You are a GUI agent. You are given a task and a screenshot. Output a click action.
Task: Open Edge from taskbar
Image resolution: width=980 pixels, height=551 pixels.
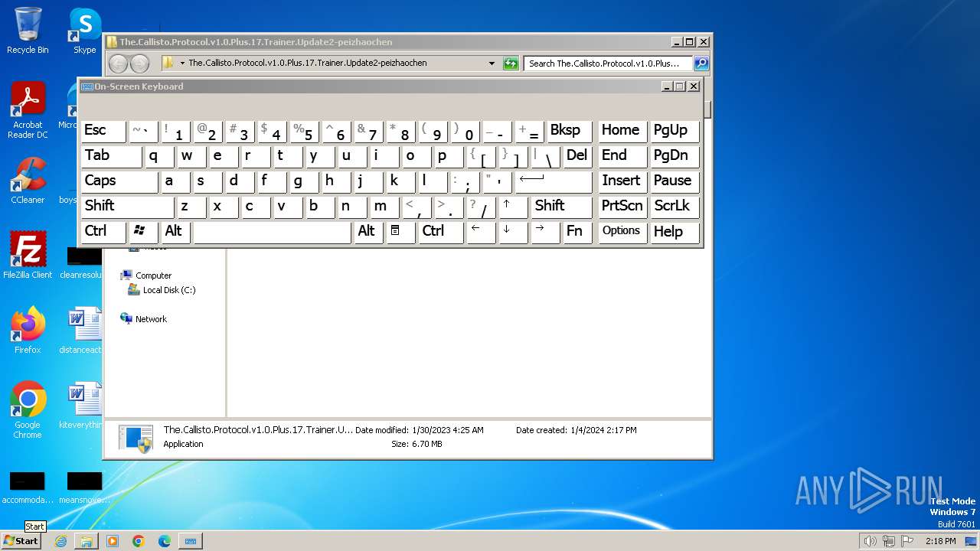point(165,541)
